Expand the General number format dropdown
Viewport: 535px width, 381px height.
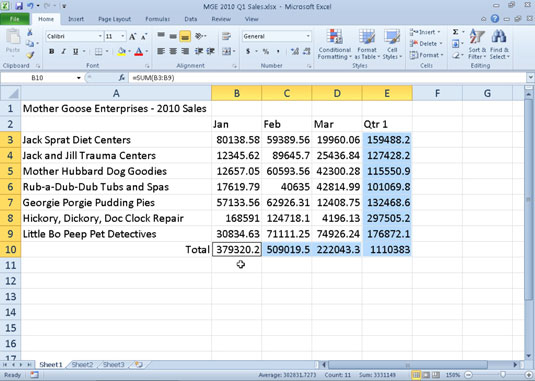click(308, 36)
